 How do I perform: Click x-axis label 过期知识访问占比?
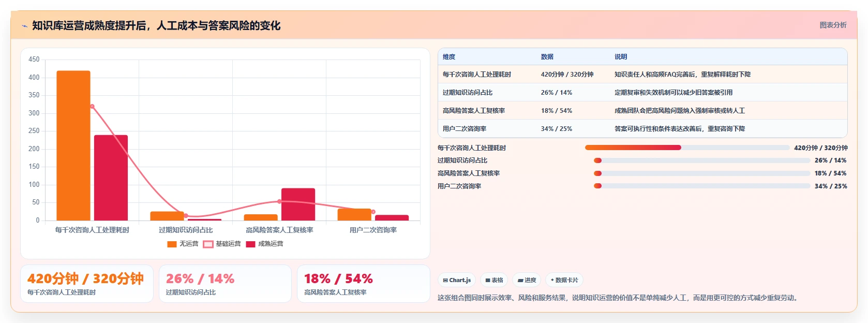pos(186,230)
